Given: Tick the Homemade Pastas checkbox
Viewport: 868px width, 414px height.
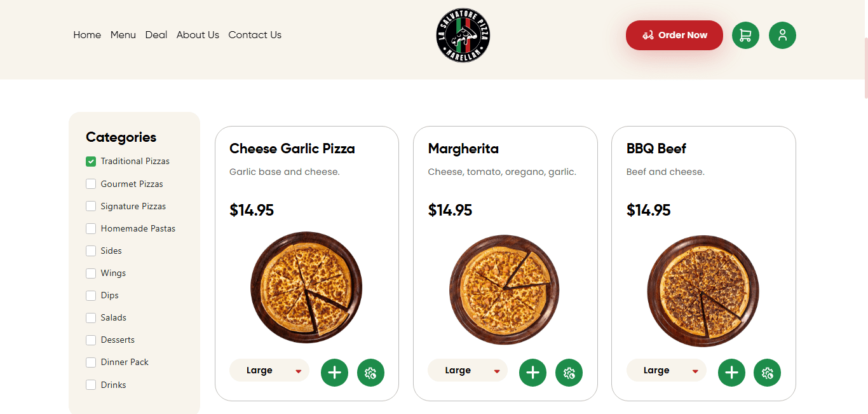Looking at the screenshot, I should click(91, 228).
